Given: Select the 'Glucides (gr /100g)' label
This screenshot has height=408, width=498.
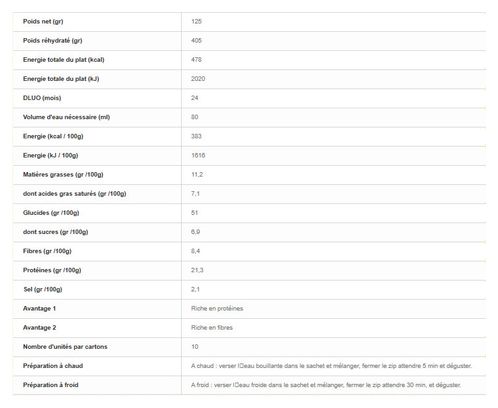Looking at the screenshot, I should 51,213.
